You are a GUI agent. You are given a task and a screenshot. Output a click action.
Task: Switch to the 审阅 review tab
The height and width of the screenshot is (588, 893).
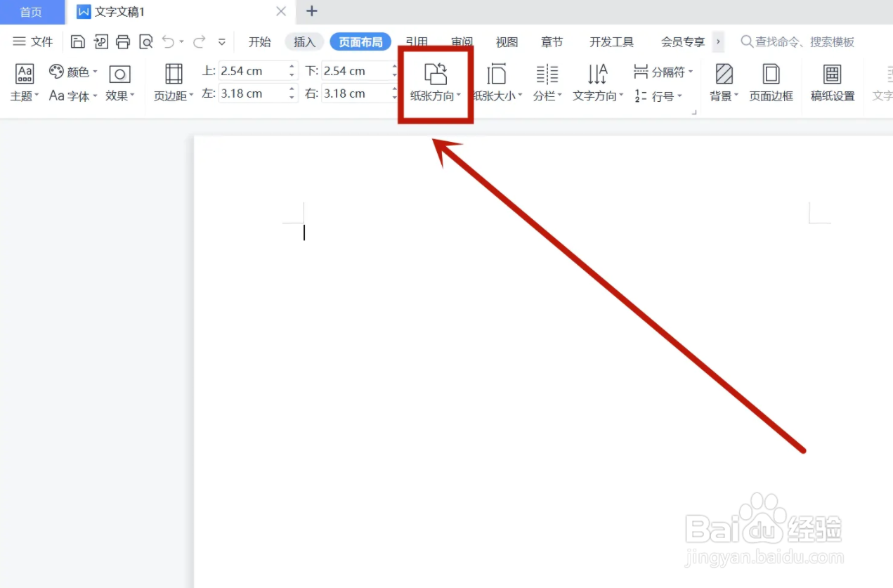[x=462, y=41]
